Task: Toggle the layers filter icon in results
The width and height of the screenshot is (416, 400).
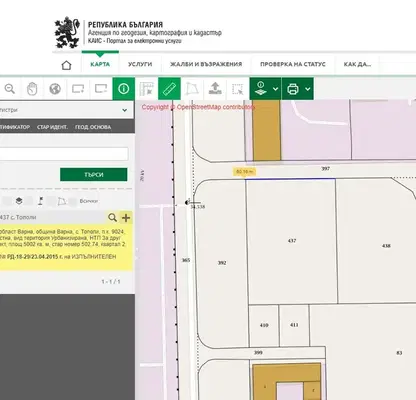Action: click(x=19, y=201)
